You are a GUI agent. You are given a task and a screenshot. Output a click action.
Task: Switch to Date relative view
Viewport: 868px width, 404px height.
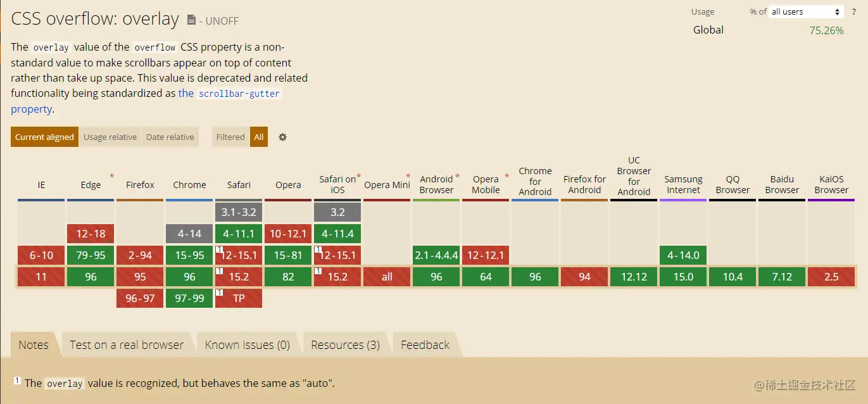(170, 137)
